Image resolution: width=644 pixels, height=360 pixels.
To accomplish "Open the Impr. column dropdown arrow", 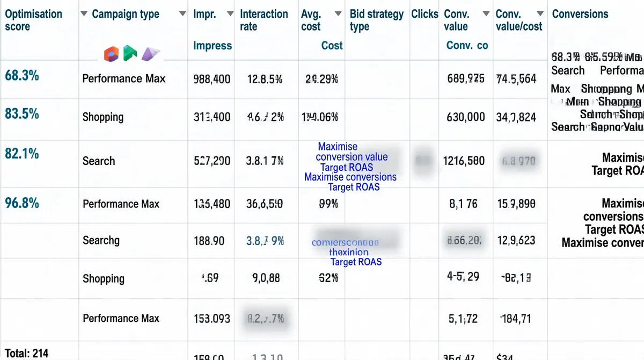I will [230, 14].
